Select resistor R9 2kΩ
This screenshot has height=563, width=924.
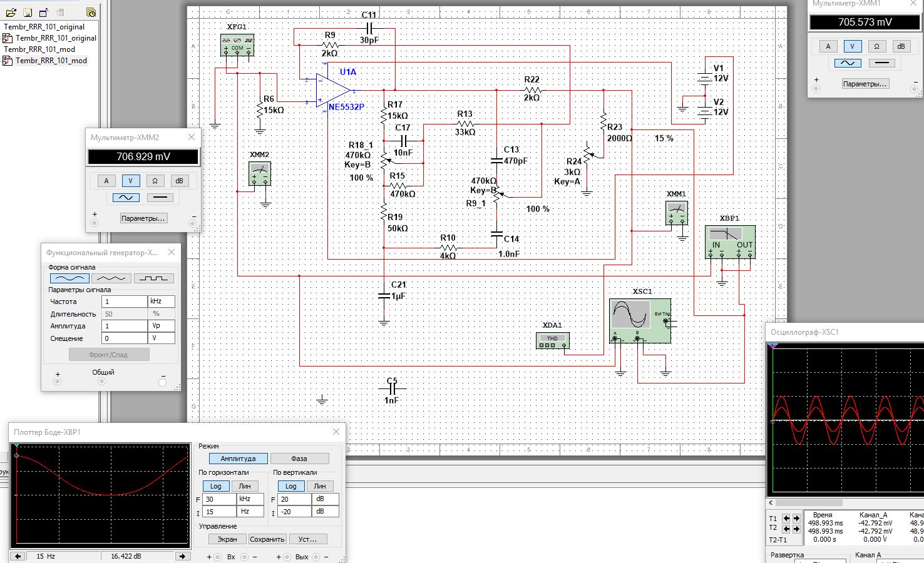pyautogui.click(x=330, y=45)
